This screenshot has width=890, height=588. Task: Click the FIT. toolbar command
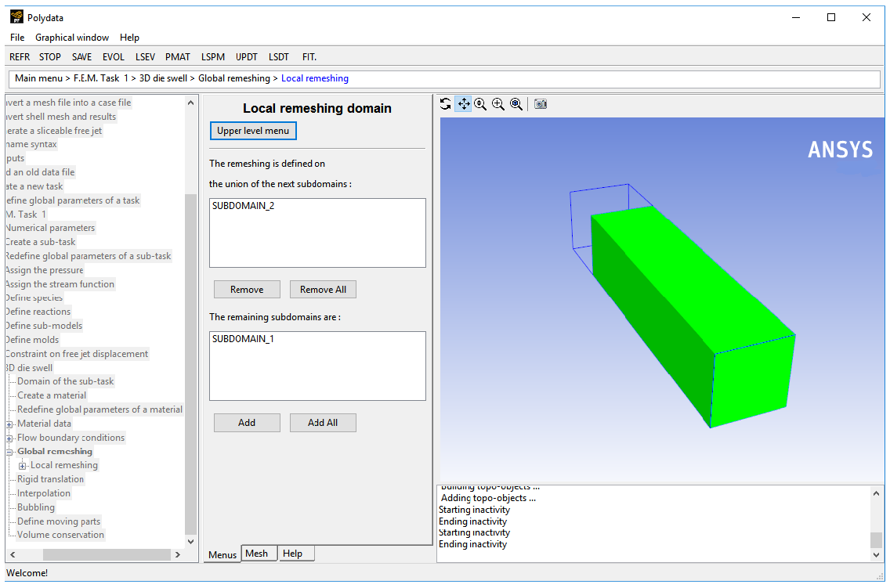pos(309,56)
